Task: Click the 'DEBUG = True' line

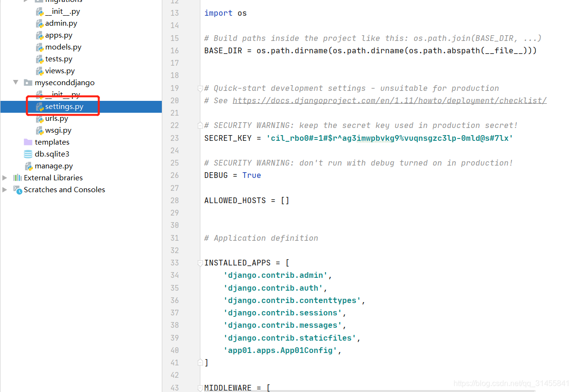Action: pyautogui.click(x=233, y=175)
